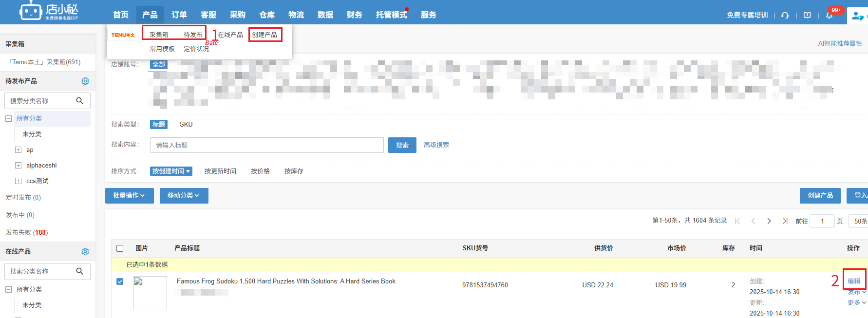Open the 订单 top menu
The image size is (868, 318).
pos(179,15)
